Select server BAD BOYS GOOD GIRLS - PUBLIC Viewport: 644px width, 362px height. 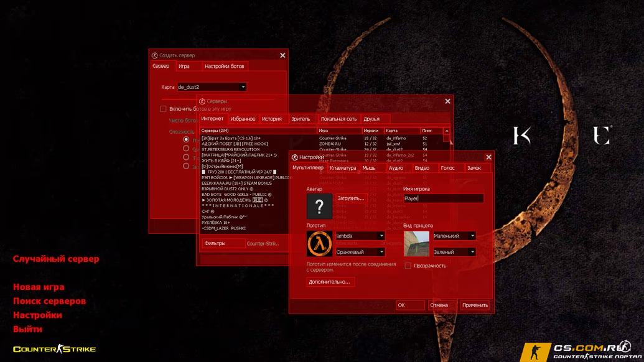point(236,195)
